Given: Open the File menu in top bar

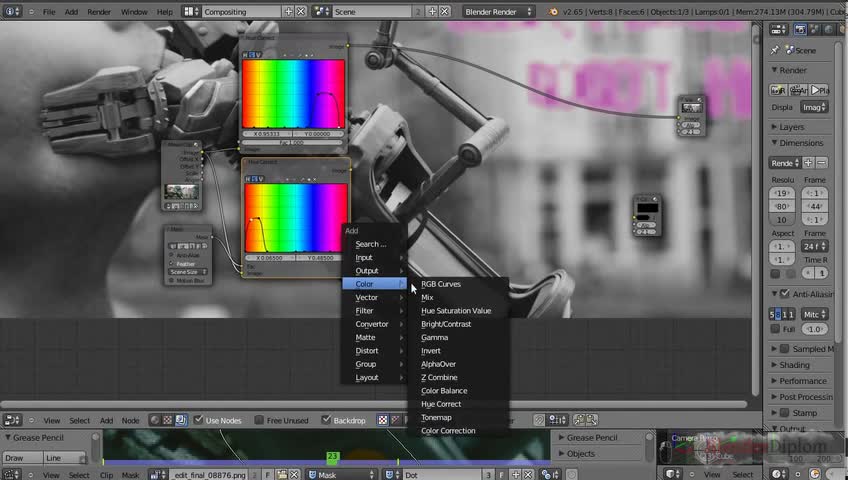Looking at the screenshot, I should pyautogui.click(x=49, y=11).
